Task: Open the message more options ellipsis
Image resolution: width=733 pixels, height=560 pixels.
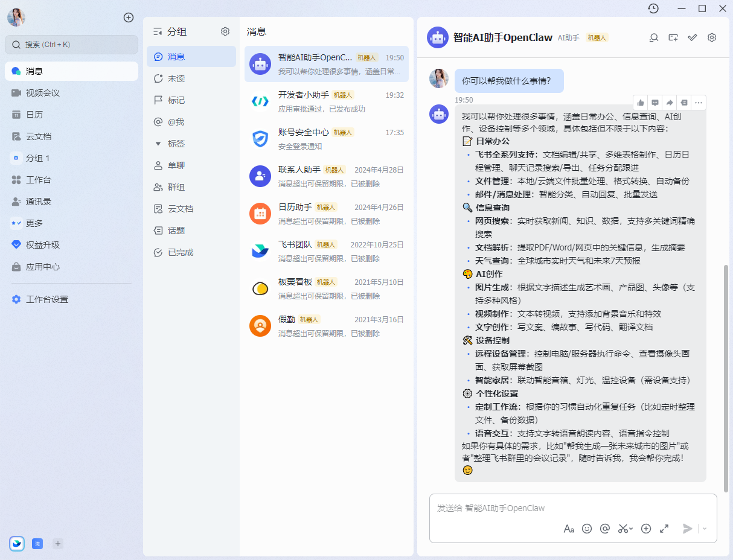Action: coord(699,103)
